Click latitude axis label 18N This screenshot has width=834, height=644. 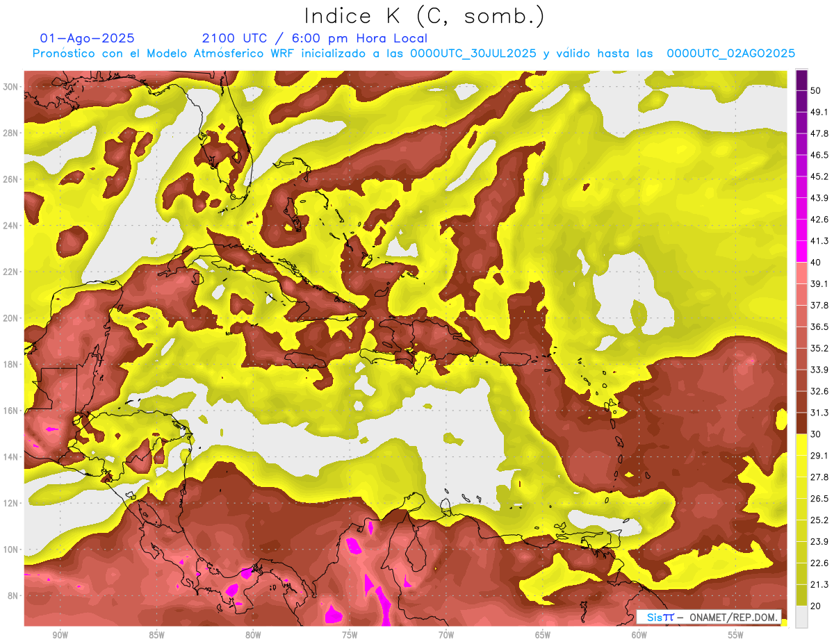pyautogui.click(x=10, y=364)
